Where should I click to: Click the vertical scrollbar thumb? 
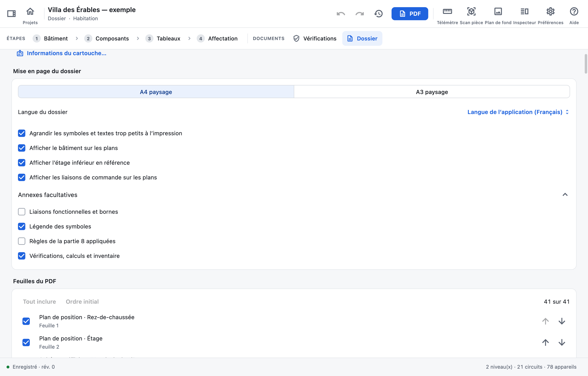click(585, 64)
